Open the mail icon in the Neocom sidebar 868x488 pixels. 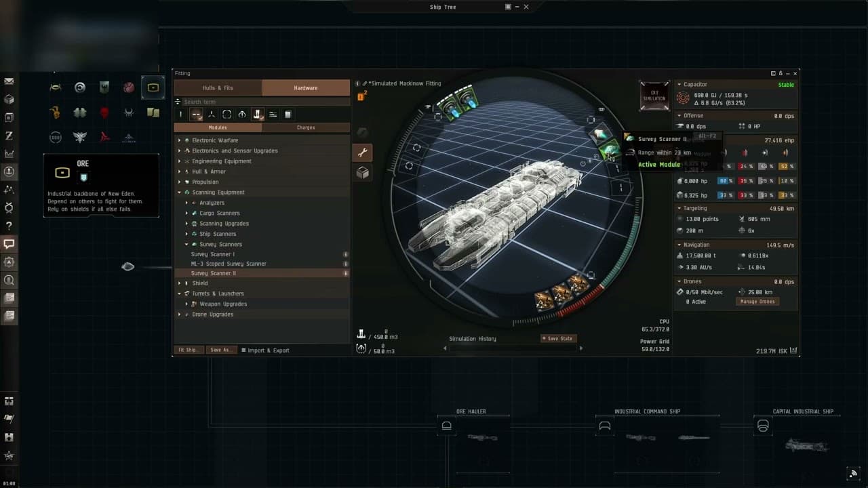[x=9, y=81]
